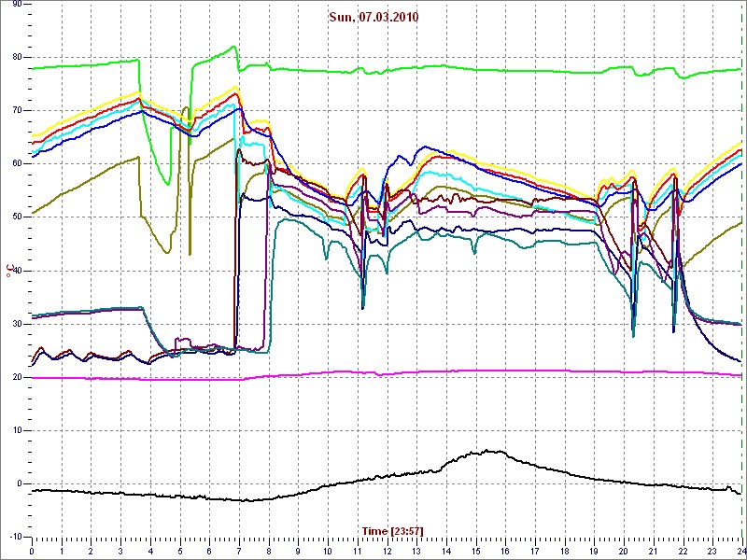Click hour 3 on the time axis
This screenshot has height=560, width=747.
pos(120,550)
